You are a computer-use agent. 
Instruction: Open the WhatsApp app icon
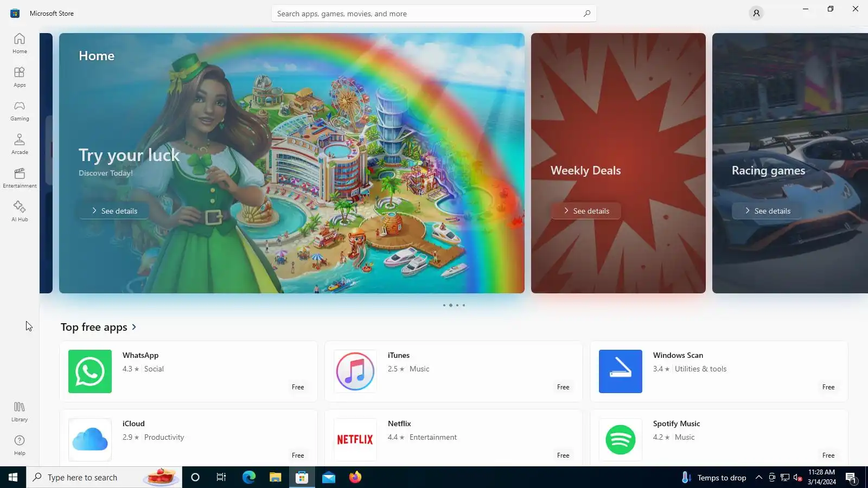[x=90, y=371]
